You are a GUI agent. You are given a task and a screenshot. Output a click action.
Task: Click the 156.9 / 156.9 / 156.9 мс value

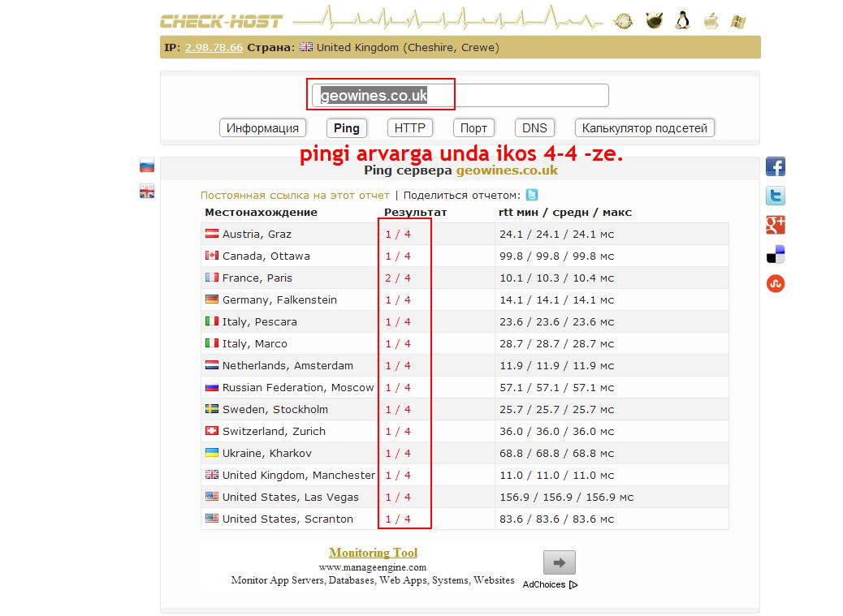[x=567, y=498]
